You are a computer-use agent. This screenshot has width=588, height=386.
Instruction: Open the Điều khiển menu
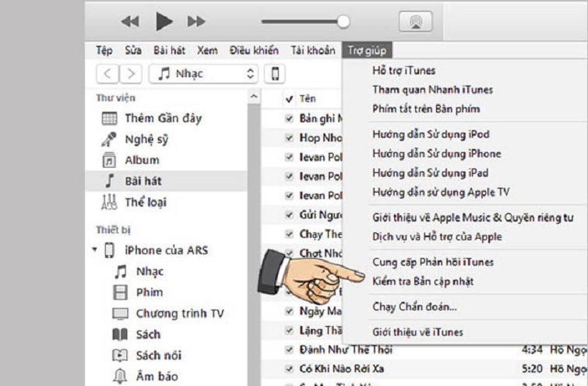click(254, 51)
